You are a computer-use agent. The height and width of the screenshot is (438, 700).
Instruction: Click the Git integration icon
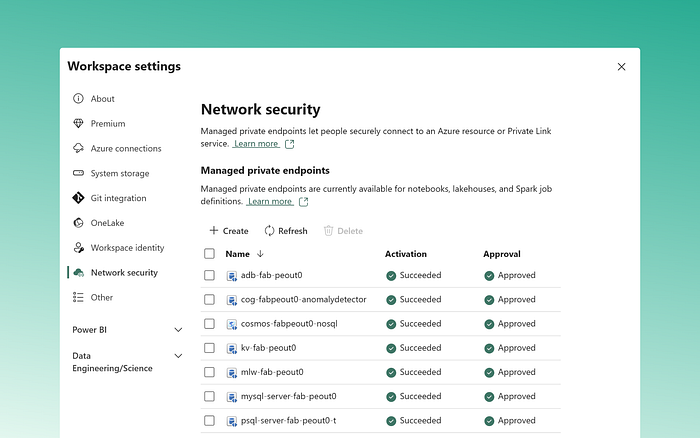79,198
